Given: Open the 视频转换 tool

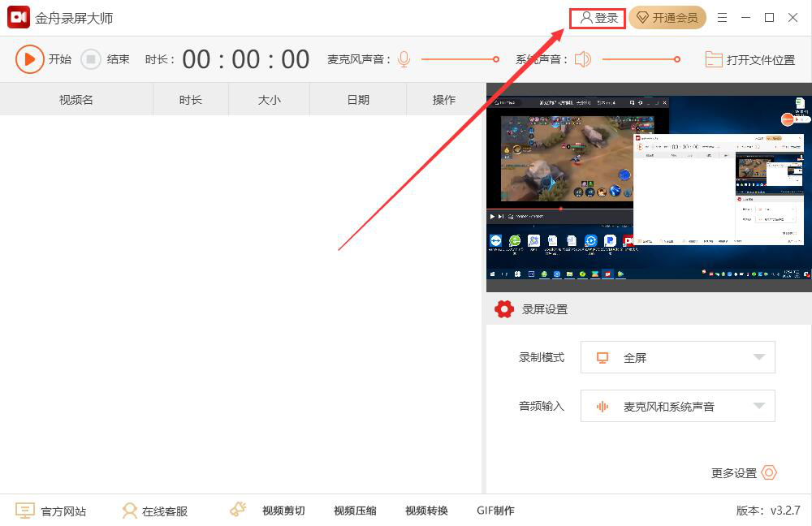Looking at the screenshot, I should [426, 511].
